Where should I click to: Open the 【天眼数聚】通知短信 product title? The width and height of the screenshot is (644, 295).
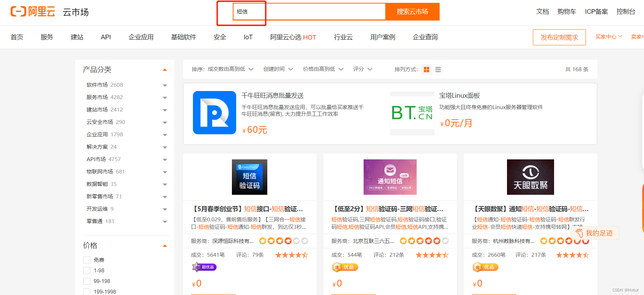[x=530, y=209]
